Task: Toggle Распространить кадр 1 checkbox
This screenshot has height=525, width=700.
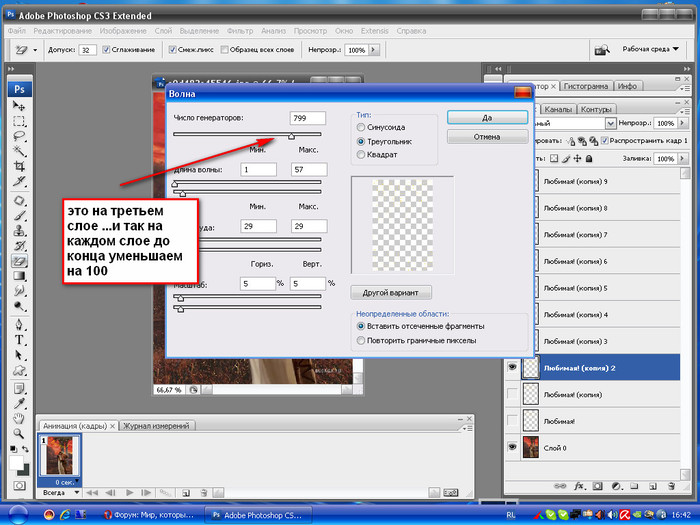Action: (605, 141)
